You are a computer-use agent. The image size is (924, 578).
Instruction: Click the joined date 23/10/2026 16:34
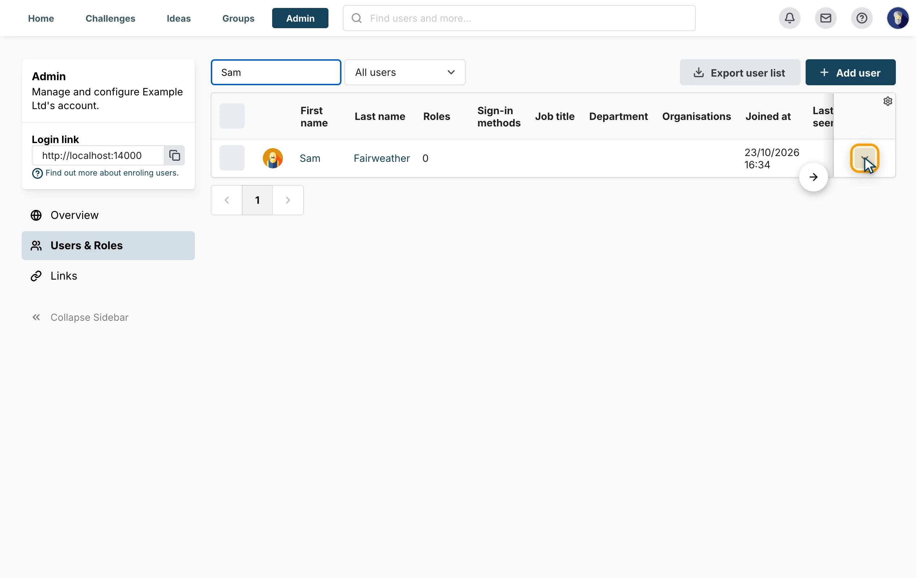click(771, 158)
